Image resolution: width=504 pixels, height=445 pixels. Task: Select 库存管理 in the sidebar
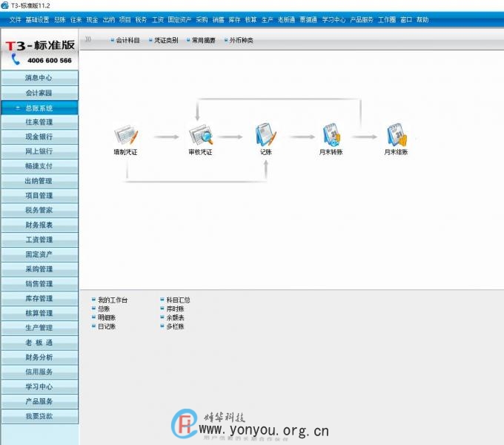point(39,298)
